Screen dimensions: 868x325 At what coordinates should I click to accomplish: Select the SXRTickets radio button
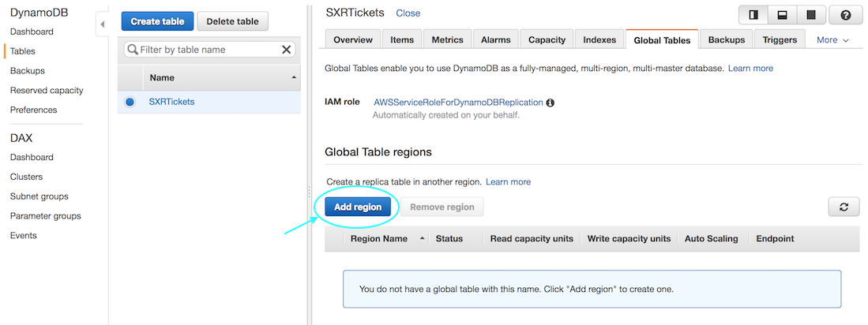[x=130, y=102]
